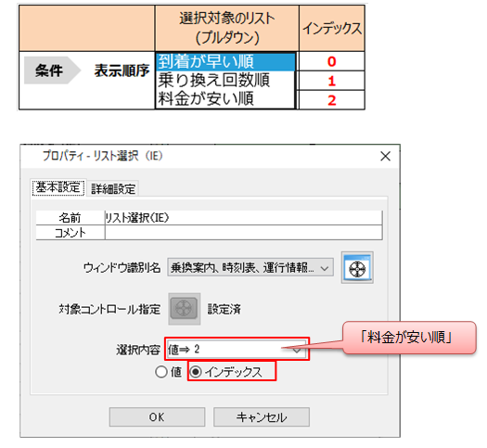Close the properties dialog with X
The width and height of the screenshot is (487, 448).
tap(386, 156)
